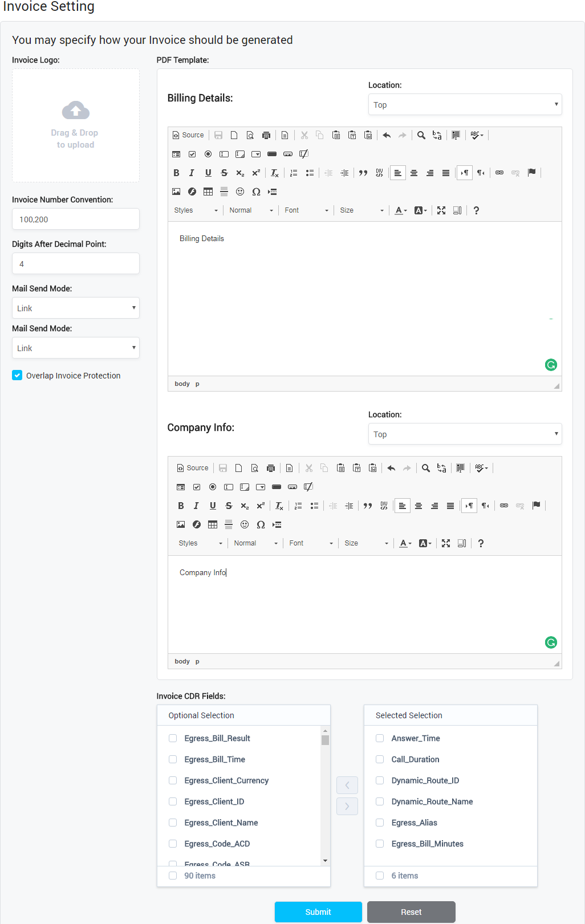Image resolution: width=585 pixels, height=924 pixels.
Task: Insert smiley in Billing Details editor
Action: [x=240, y=192]
